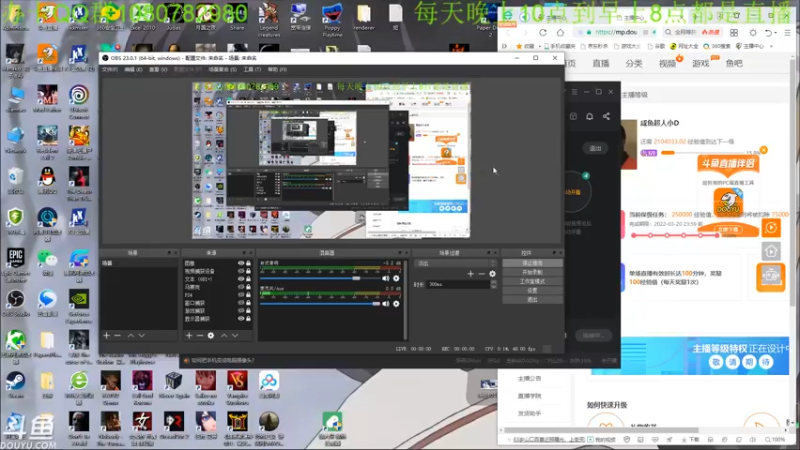Move scene down arrow in Scenes panel
Image resolution: width=800 pixels, height=450 pixels.
pos(142,335)
